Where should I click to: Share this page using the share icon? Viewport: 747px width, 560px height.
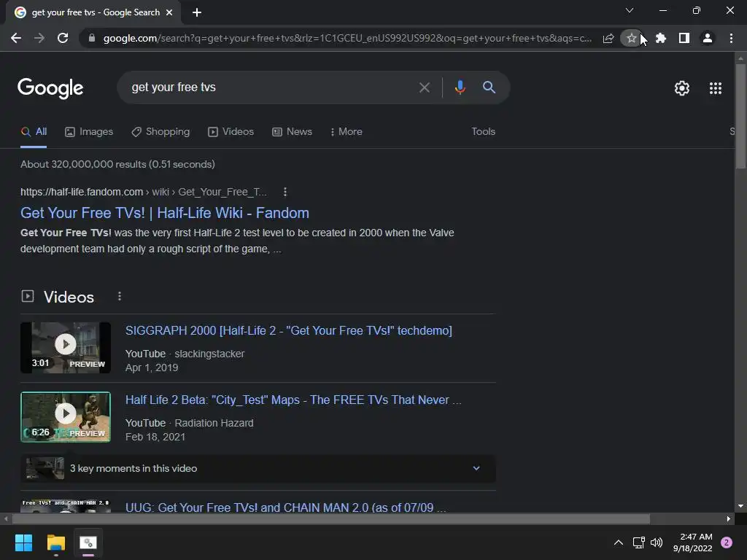pos(608,39)
